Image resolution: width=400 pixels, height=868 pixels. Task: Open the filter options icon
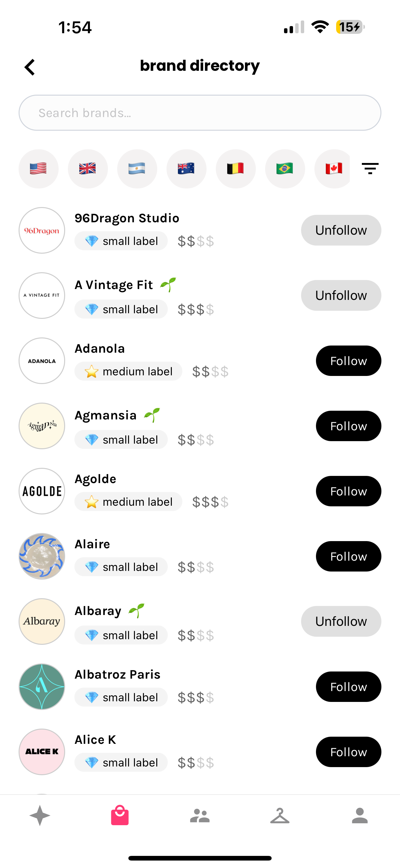pos(370,168)
